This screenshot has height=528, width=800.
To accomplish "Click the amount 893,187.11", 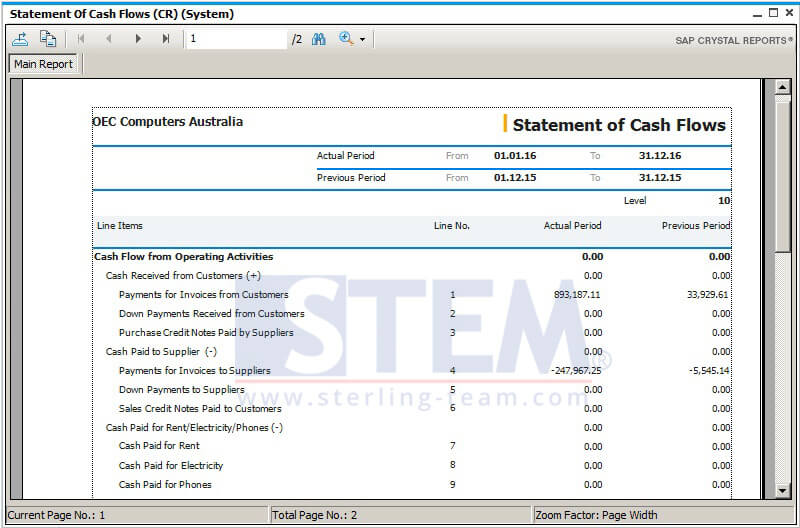I will tap(577, 295).
